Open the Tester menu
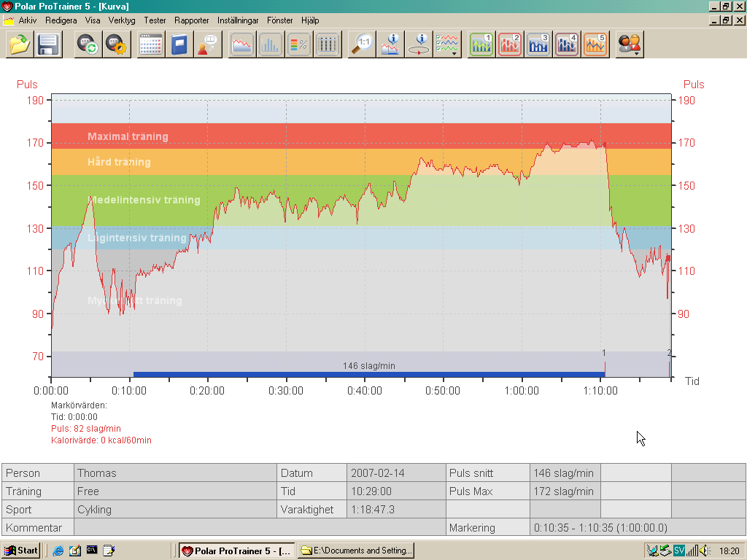This screenshot has width=747, height=560. (155, 20)
